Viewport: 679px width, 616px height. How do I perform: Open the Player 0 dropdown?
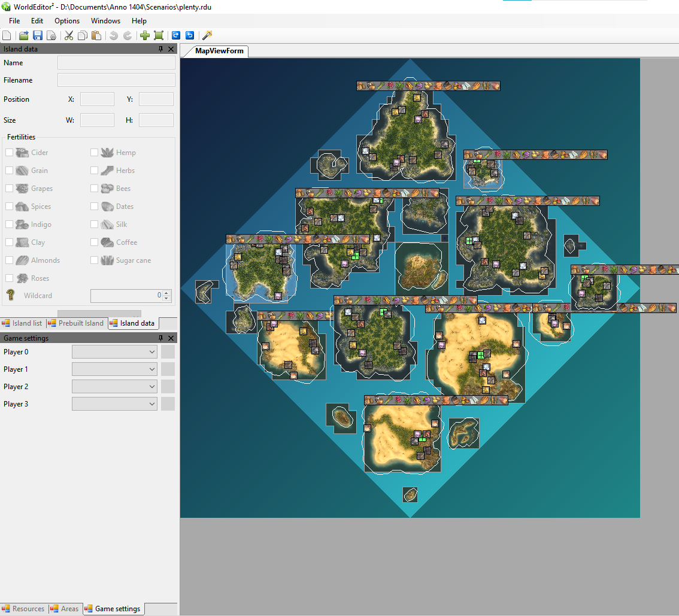[114, 352]
